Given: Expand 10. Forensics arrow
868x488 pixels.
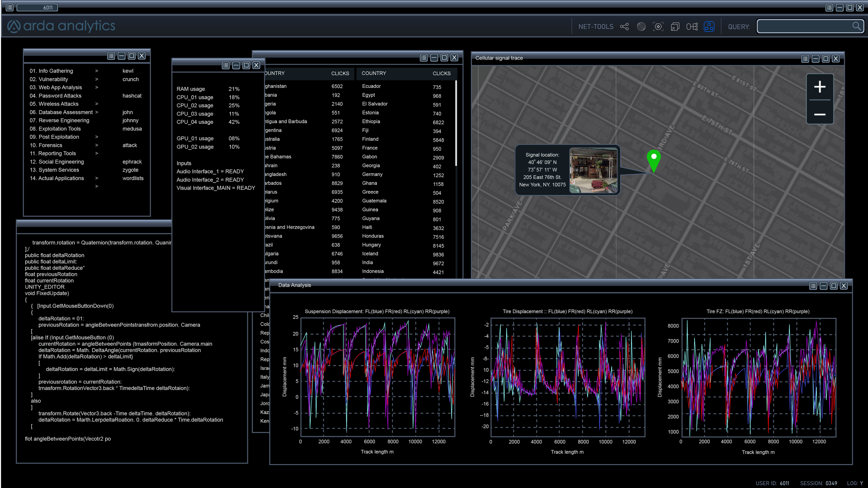Looking at the screenshot, I should point(97,145).
